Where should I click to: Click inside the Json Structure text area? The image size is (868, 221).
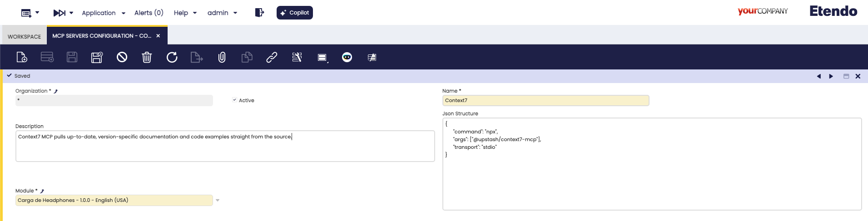coord(652,164)
